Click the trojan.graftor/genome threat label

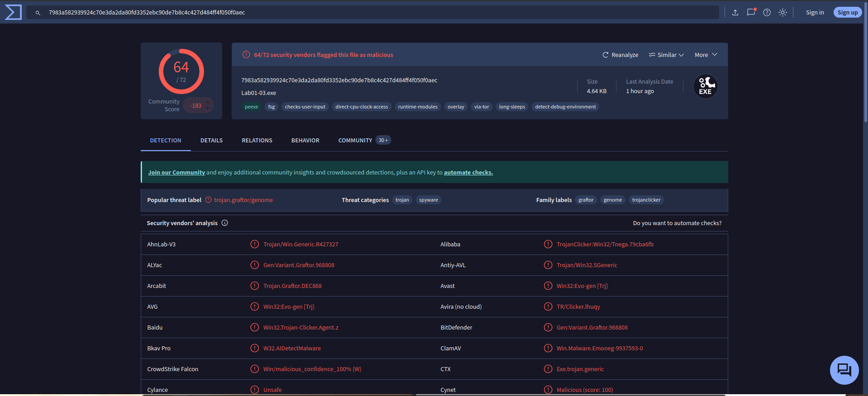coord(243,200)
